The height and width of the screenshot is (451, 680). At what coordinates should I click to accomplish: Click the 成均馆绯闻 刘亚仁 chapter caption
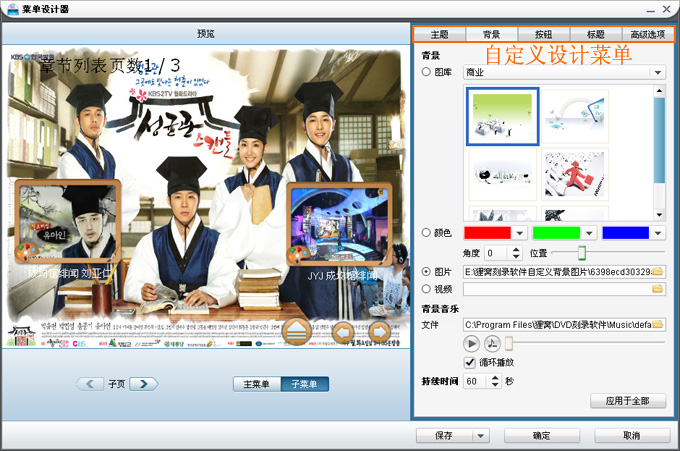(69, 273)
